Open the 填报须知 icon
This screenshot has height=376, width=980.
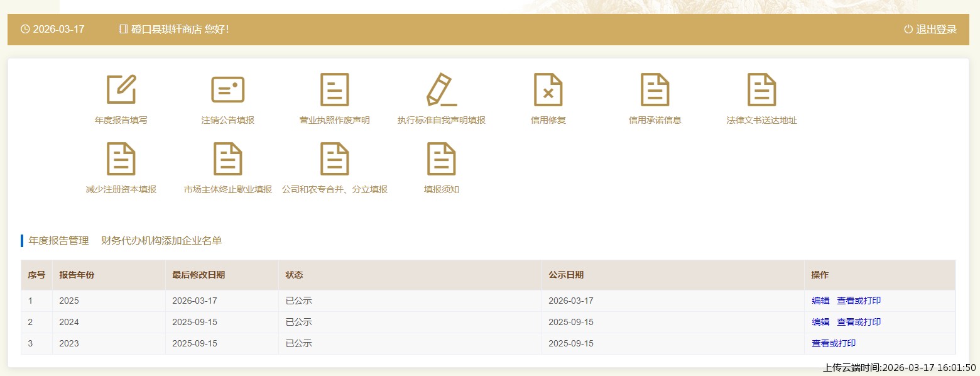click(x=442, y=159)
